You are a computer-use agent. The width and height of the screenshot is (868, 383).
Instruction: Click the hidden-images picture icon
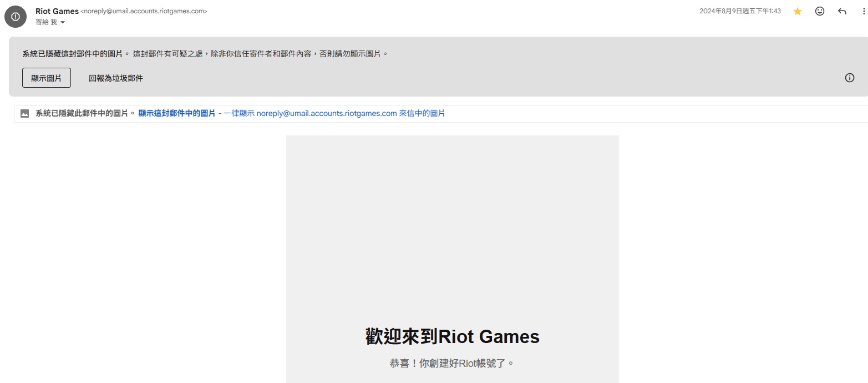tap(24, 114)
